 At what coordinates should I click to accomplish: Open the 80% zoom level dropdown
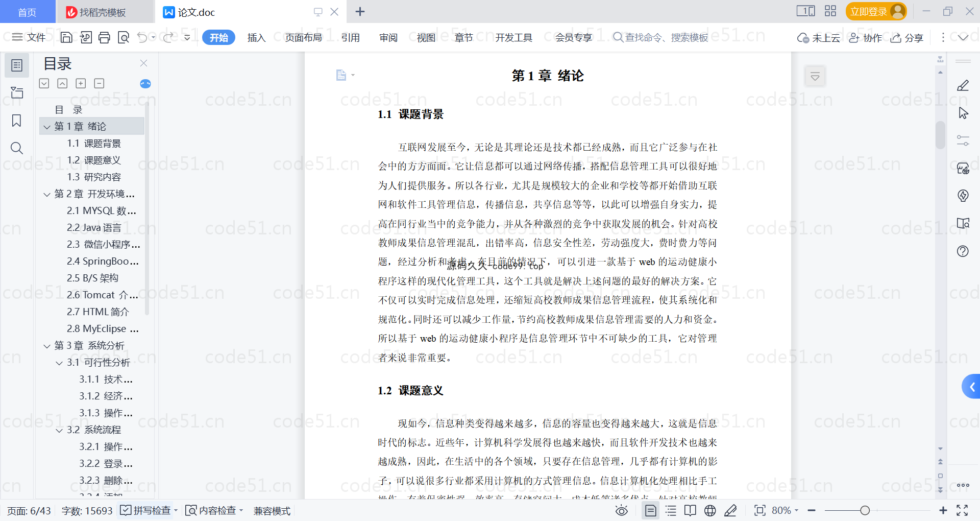pos(785,510)
